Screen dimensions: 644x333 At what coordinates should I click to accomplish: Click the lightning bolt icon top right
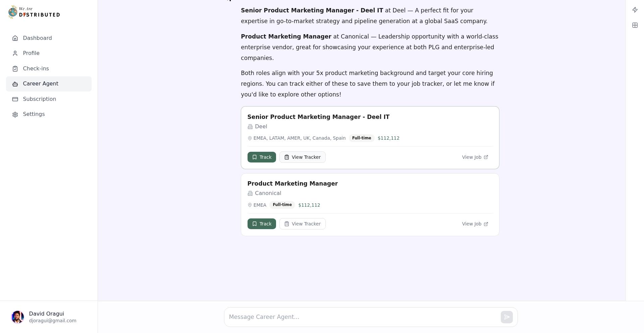[635, 10]
